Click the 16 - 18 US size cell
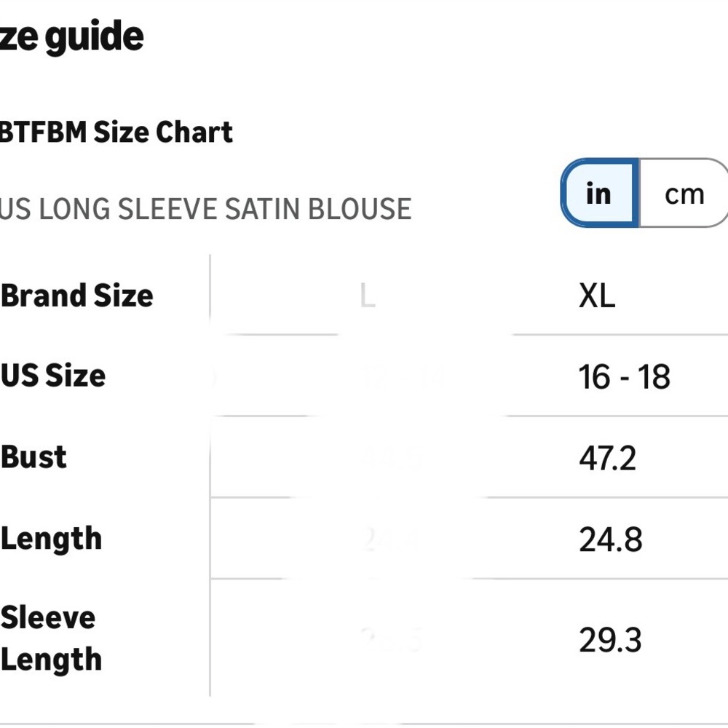Image resolution: width=728 pixels, height=728 pixels. tap(624, 377)
